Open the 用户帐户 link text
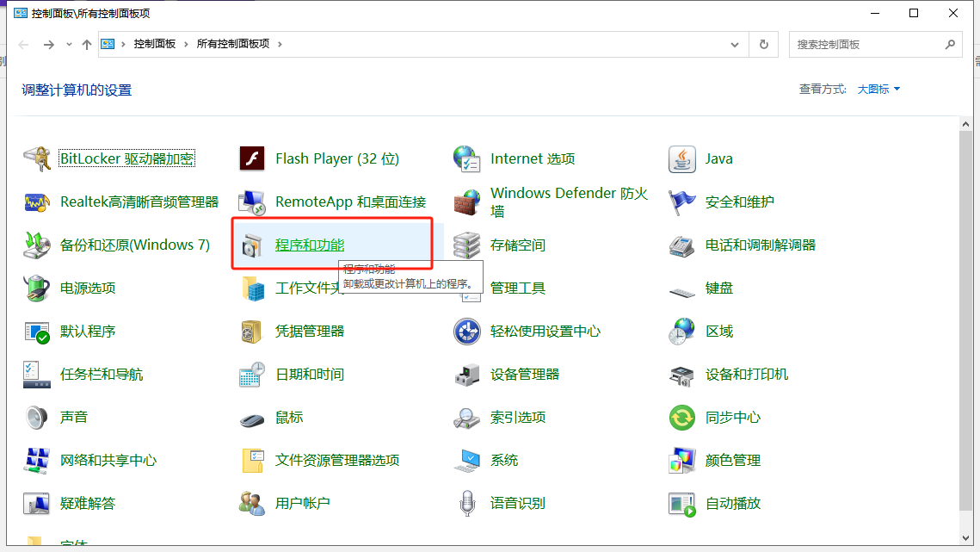 303,504
